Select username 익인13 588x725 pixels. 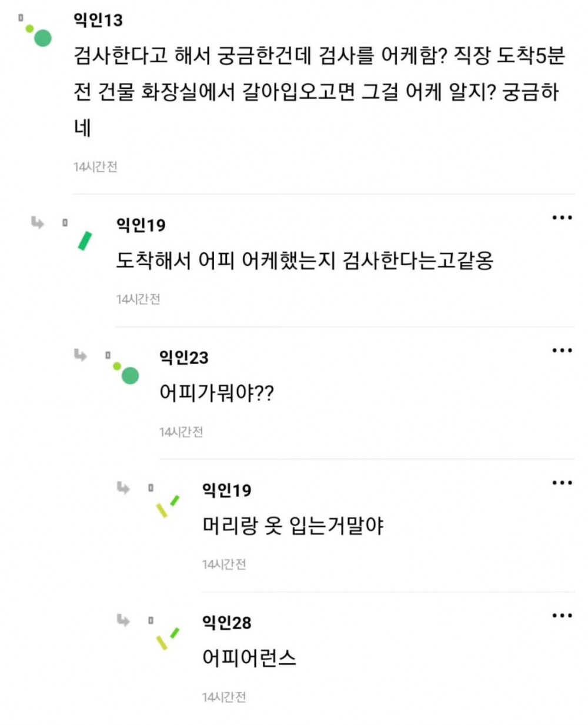pos(98,20)
